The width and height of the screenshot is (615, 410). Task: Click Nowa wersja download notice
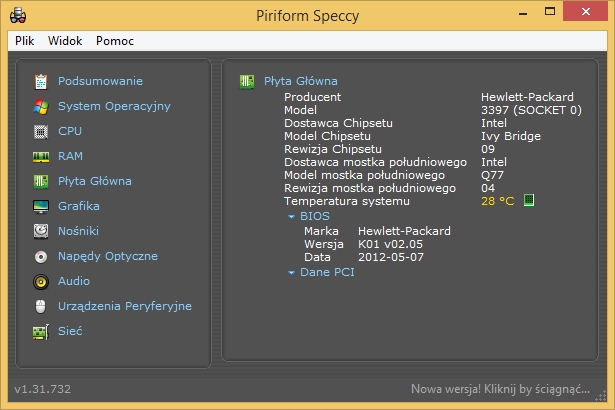coord(500,389)
